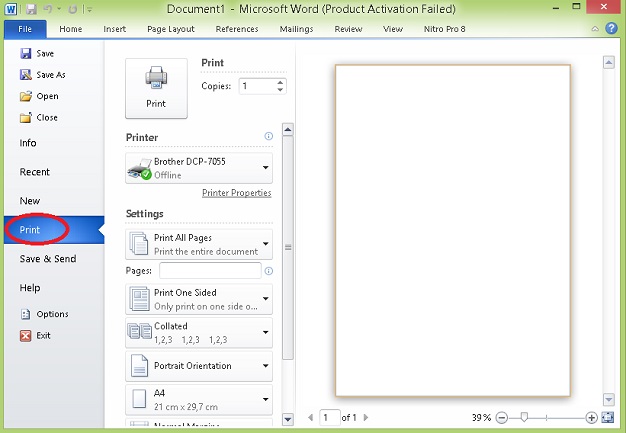Click the Open folder icon in the sidebar

[x=26, y=97]
